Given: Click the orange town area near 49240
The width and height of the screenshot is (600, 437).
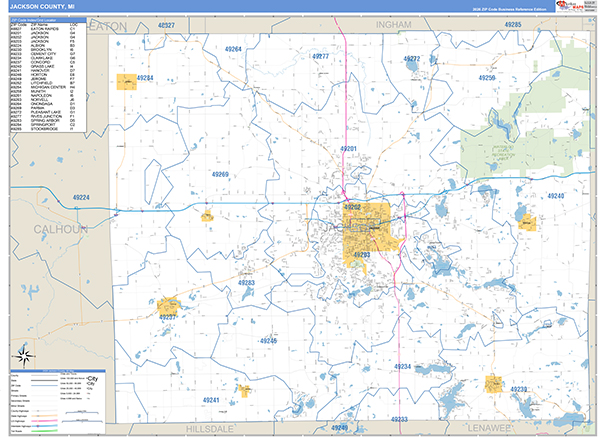Looking at the screenshot, I should click(526, 223).
